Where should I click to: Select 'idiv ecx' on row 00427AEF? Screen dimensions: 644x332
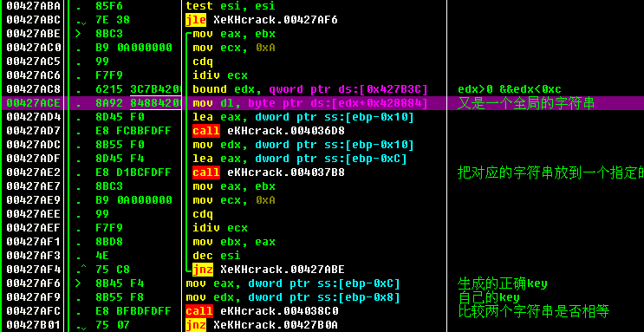coord(220,228)
